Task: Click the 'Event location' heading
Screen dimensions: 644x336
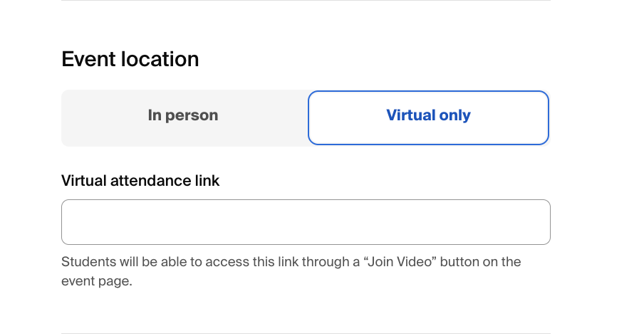Action: [130, 59]
